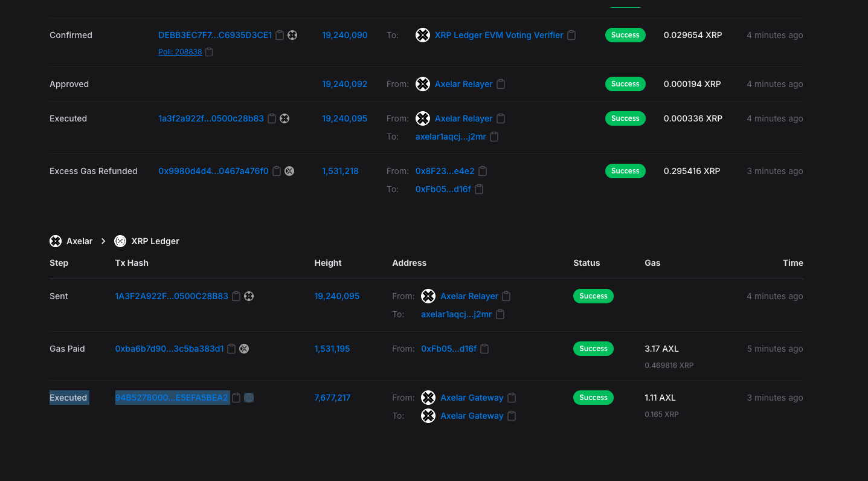Copy 0xFb05...d16f address in Excess Gas Refunded row

[479, 189]
